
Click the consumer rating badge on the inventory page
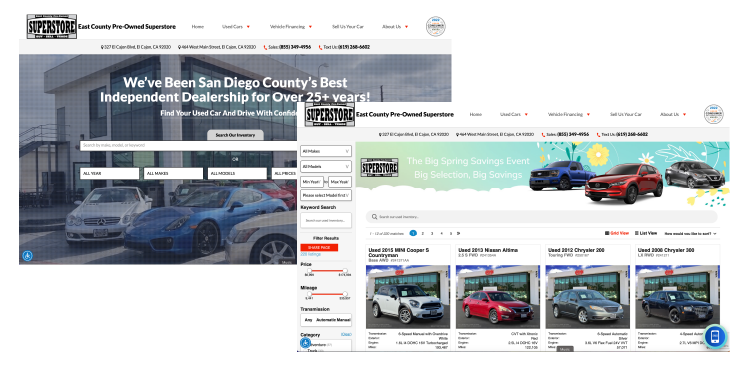[x=713, y=114]
